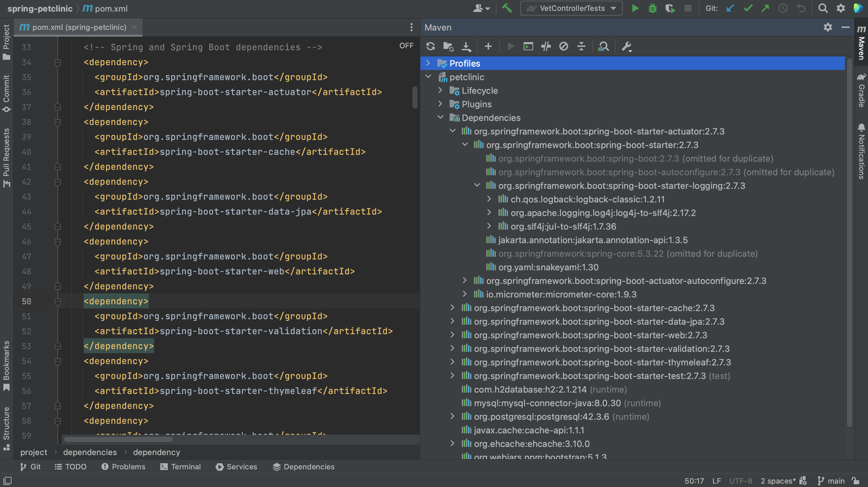
Task: Debug VetControllerTests with the bug icon
Action: coord(652,8)
